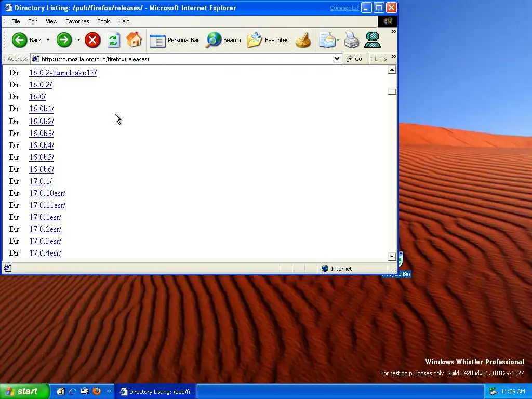The width and height of the screenshot is (532, 399).
Task: Refresh the page
Action: click(114, 40)
